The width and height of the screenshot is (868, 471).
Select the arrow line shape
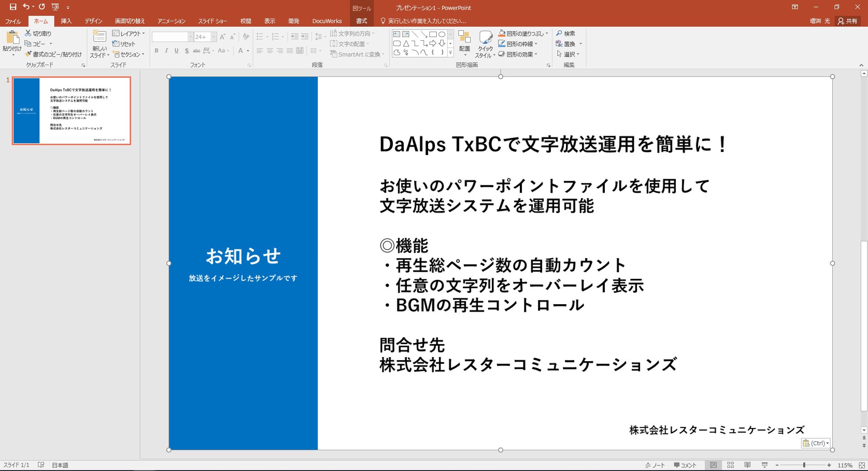[x=424, y=34]
